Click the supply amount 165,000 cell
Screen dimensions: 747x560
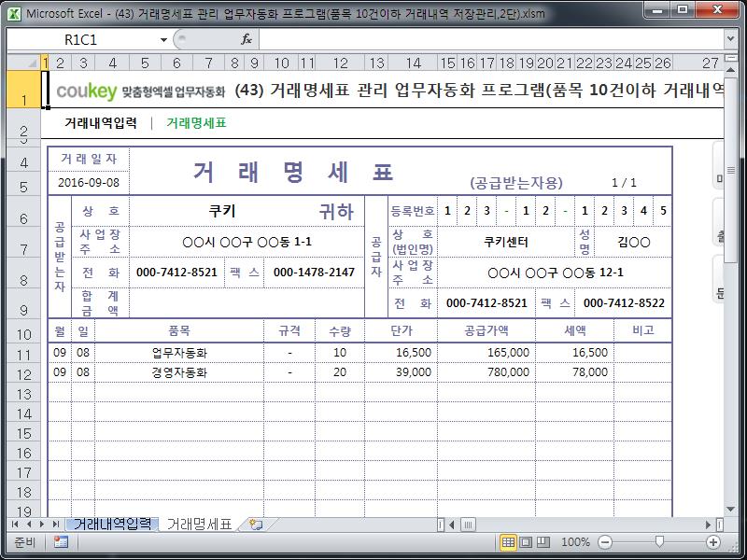tap(486, 353)
